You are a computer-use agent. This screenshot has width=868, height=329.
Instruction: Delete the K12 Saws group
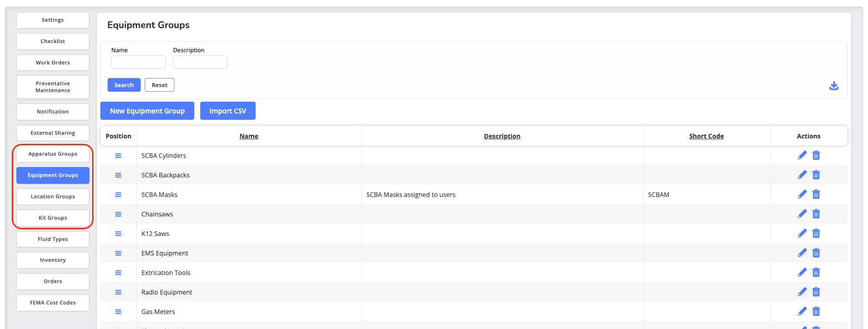(x=816, y=233)
